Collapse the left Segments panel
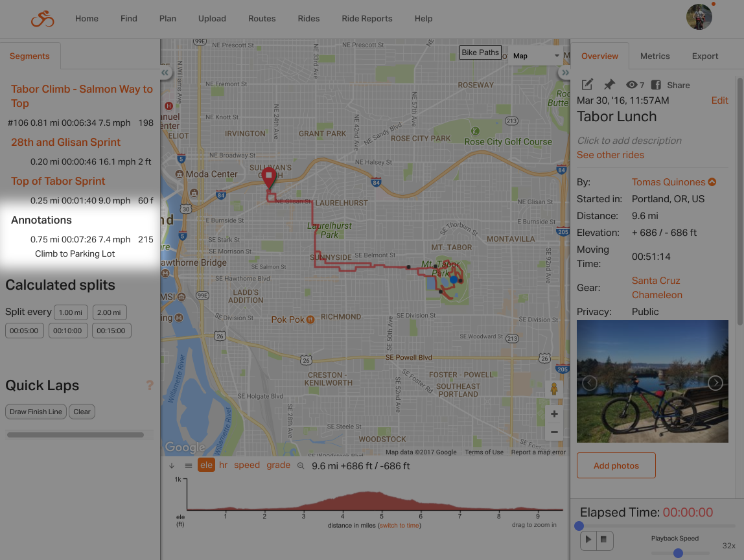Image resolution: width=744 pixels, height=560 pixels. coord(165,73)
